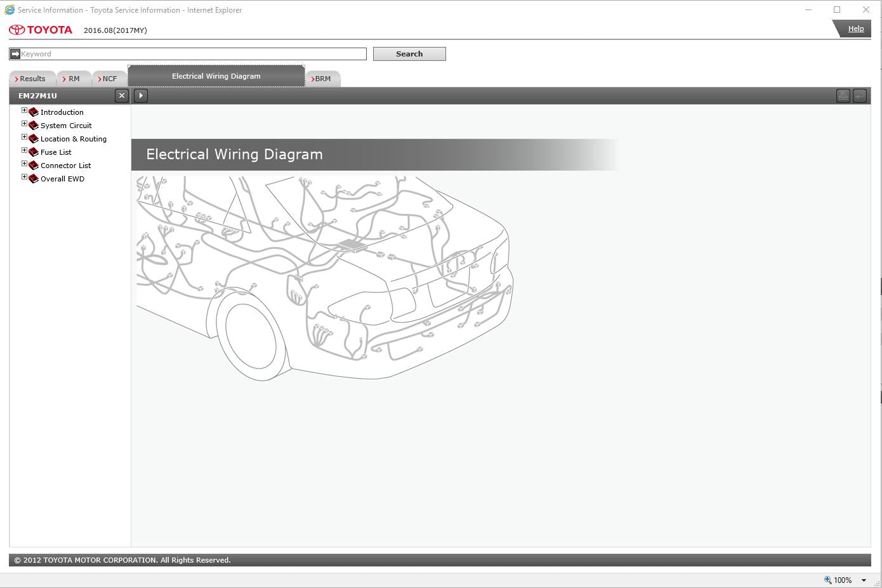882x588 pixels.
Task: Click the back arrow toolbar icon
Action: click(x=859, y=96)
